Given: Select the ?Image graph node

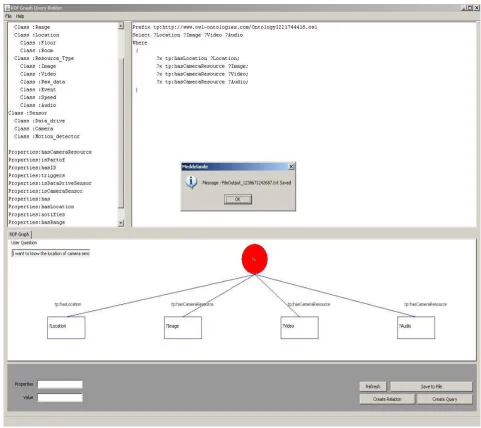Looking at the screenshot, I should tap(183, 328).
